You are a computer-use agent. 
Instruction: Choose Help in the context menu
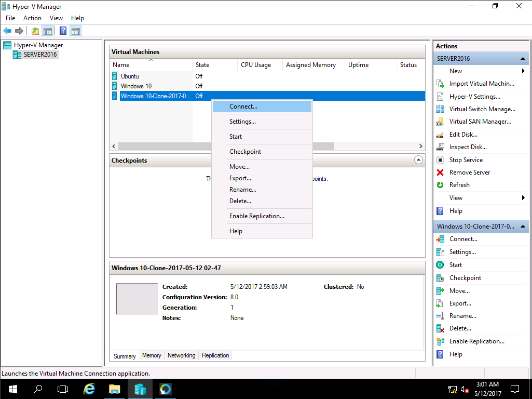(x=262, y=231)
